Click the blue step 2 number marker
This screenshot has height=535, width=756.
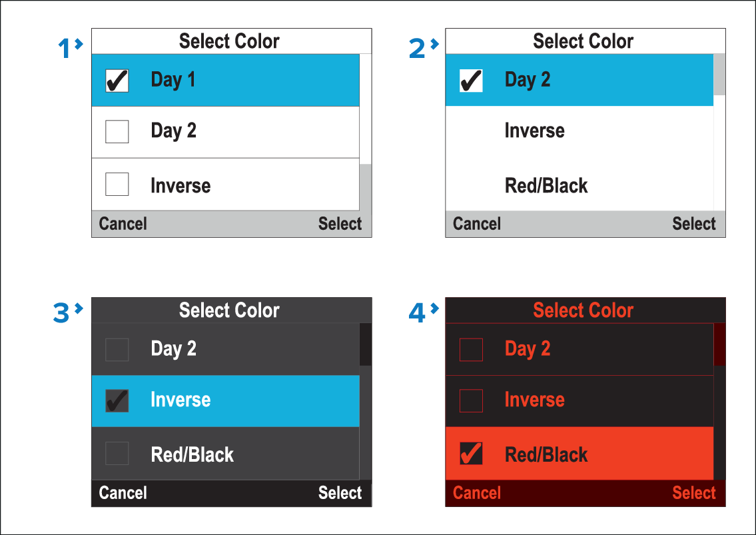tap(418, 48)
